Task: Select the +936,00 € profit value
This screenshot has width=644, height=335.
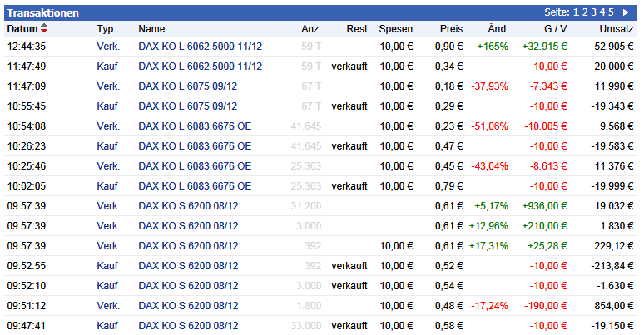Action: (x=544, y=205)
